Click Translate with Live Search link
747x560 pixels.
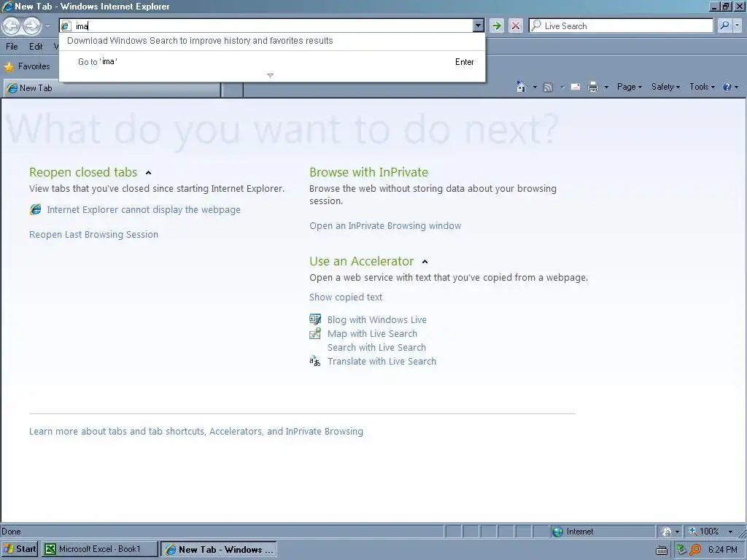(x=382, y=361)
